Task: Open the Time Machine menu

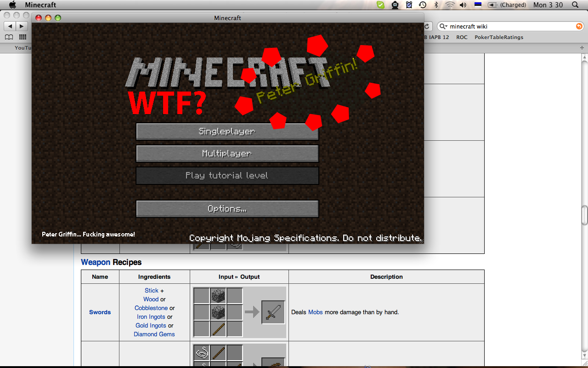Action: [423, 5]
